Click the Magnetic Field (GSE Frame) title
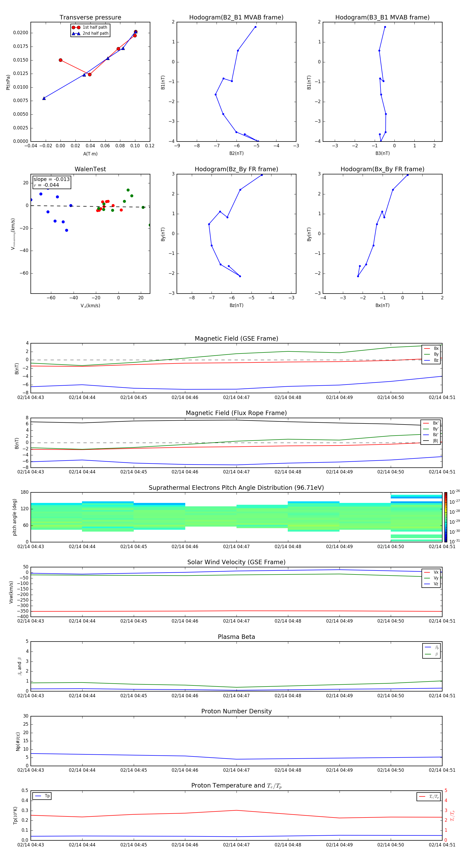Viewport: 473px width, 868px height. (236, 339)
